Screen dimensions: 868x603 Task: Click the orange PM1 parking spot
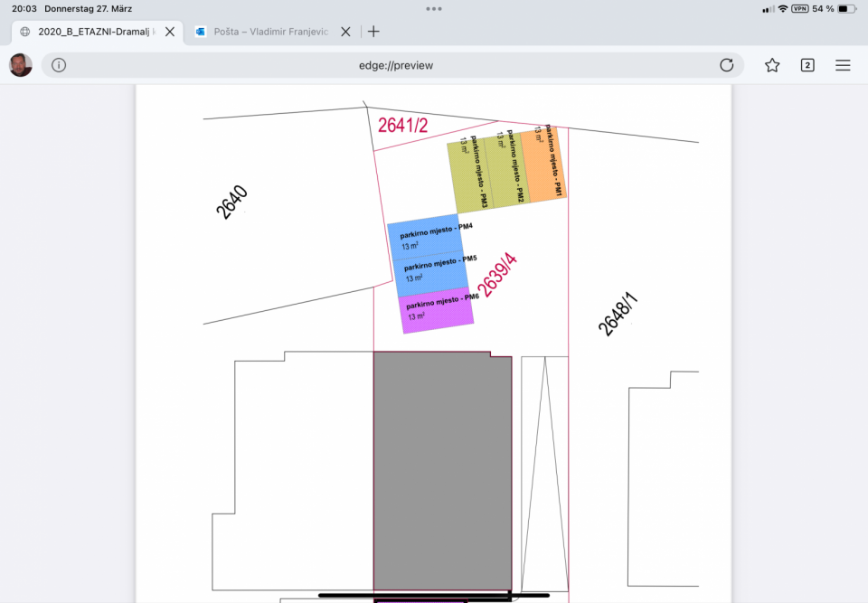click(542, 165)
